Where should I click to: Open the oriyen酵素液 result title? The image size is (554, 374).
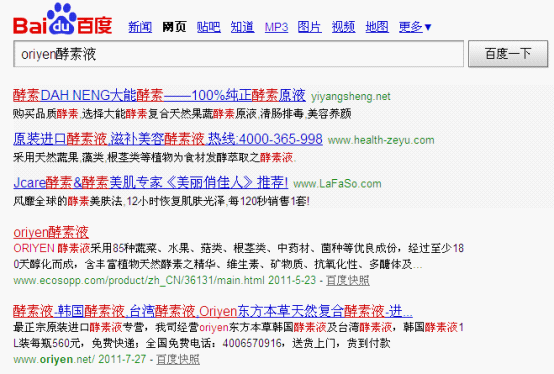coord(51,232)
